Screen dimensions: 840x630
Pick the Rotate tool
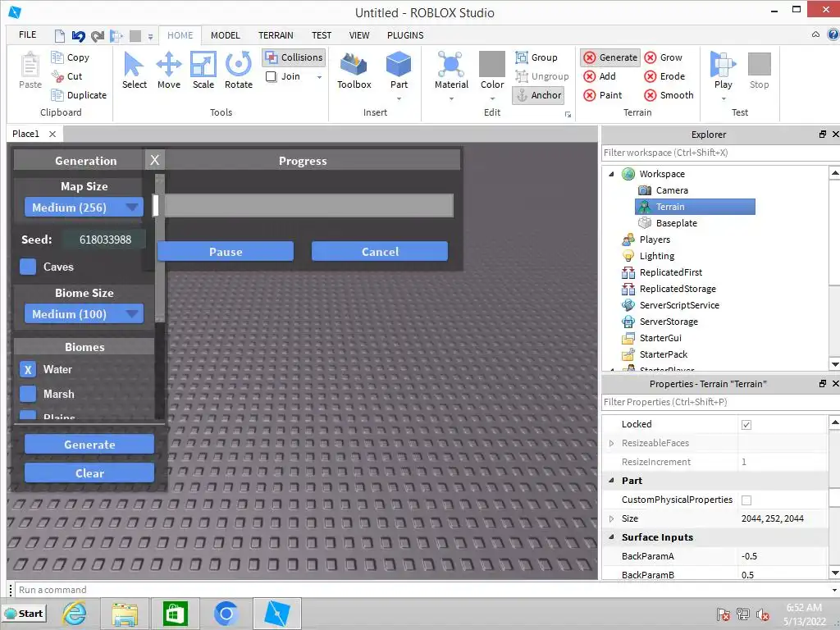[239, 71]
